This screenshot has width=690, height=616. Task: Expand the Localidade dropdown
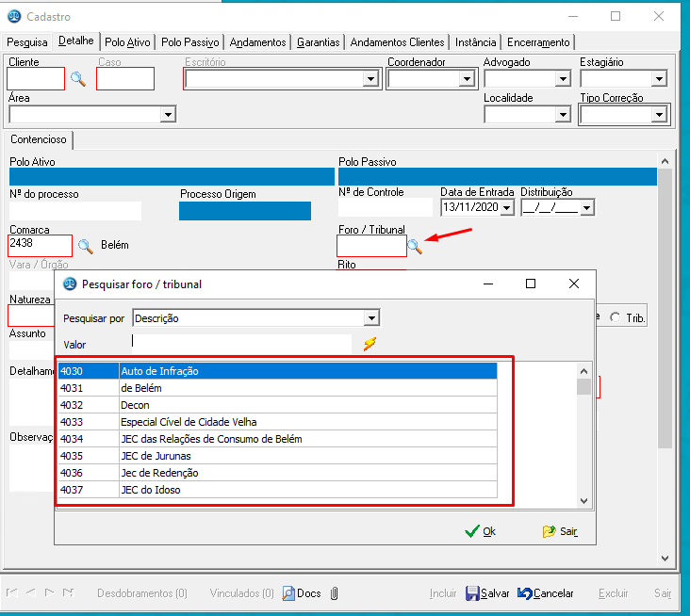point(563,115)
